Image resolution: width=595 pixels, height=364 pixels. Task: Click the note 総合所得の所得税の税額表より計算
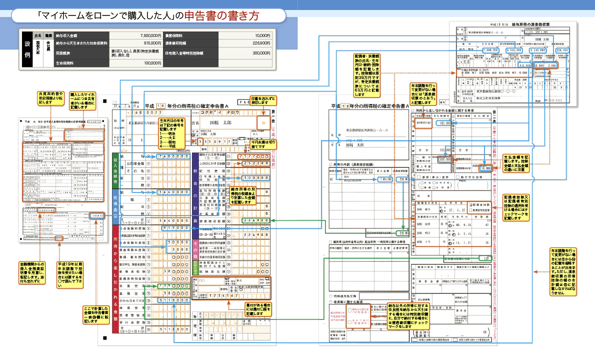click(x=243, y=196)
